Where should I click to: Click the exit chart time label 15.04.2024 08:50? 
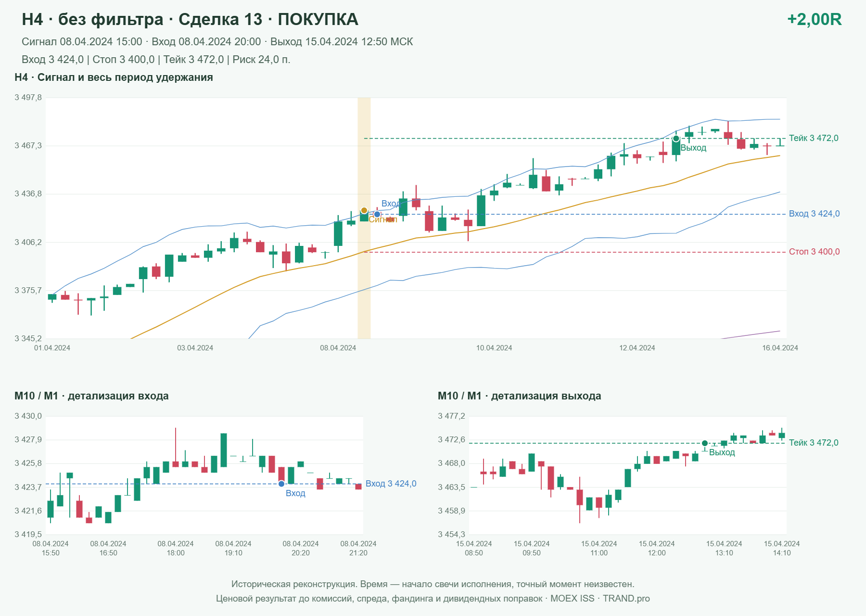click(x=474, y=548)
